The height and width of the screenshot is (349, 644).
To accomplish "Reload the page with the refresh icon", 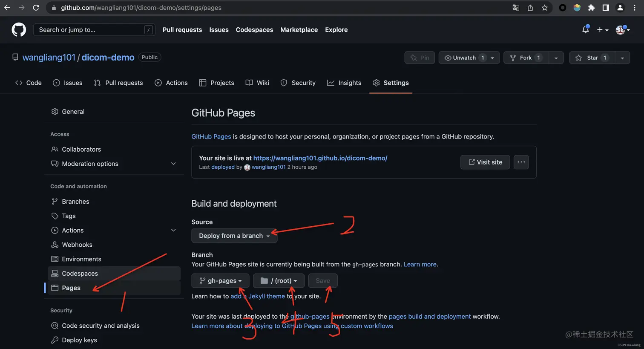I will [x=36, y=8].
